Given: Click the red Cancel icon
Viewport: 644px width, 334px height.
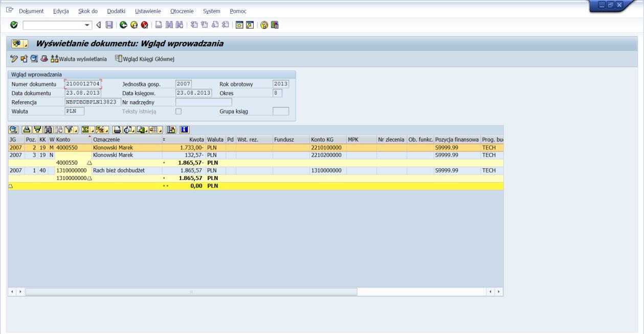Looking at the screenshot, I should 144,25.
